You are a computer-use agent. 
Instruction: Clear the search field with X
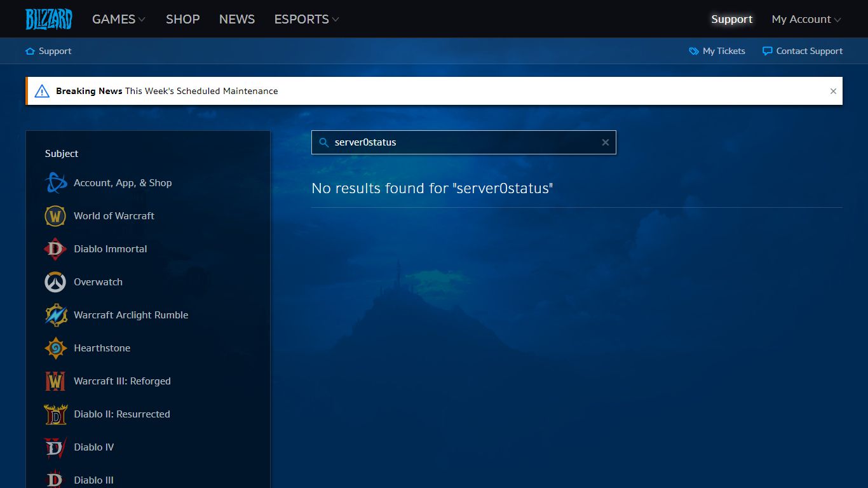click(606, 142)
